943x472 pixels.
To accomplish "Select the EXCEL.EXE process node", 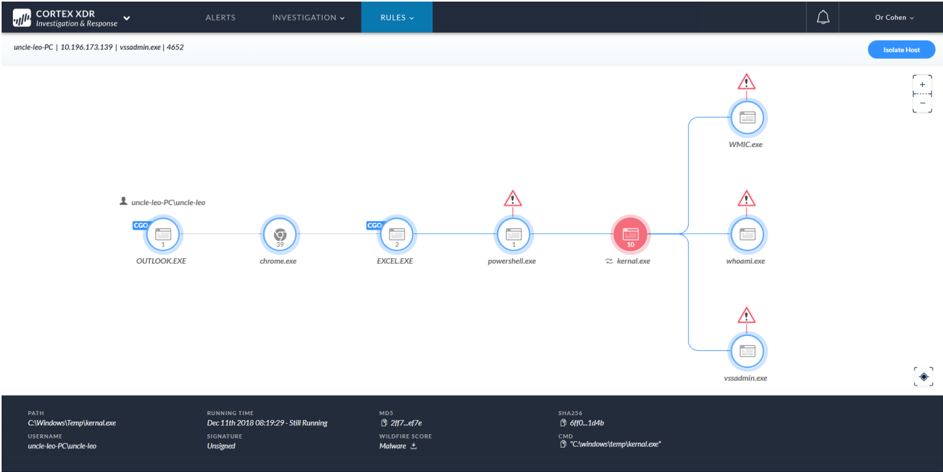I will point(396,234).
